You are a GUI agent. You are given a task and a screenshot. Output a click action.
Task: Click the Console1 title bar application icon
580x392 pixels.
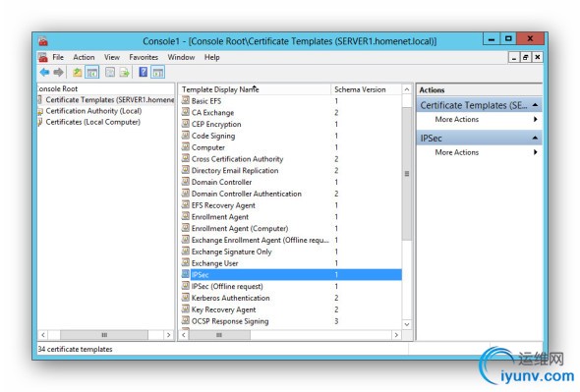tap(43, 41)
